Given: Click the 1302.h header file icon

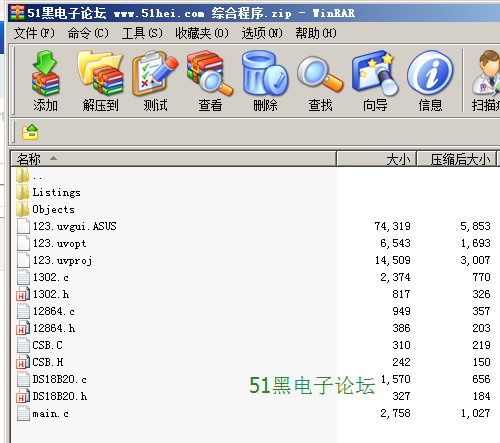Looking at the screenshot, I should coord(23,294).
